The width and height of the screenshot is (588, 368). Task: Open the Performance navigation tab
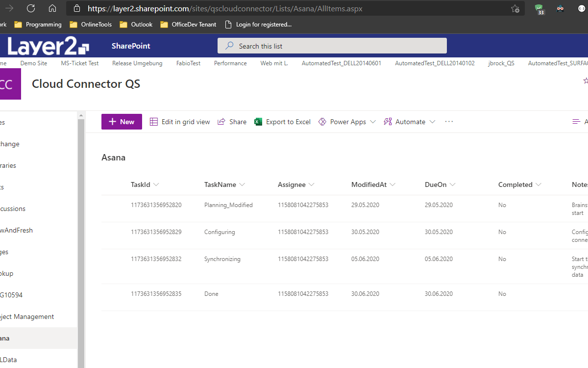coord(230,63)
